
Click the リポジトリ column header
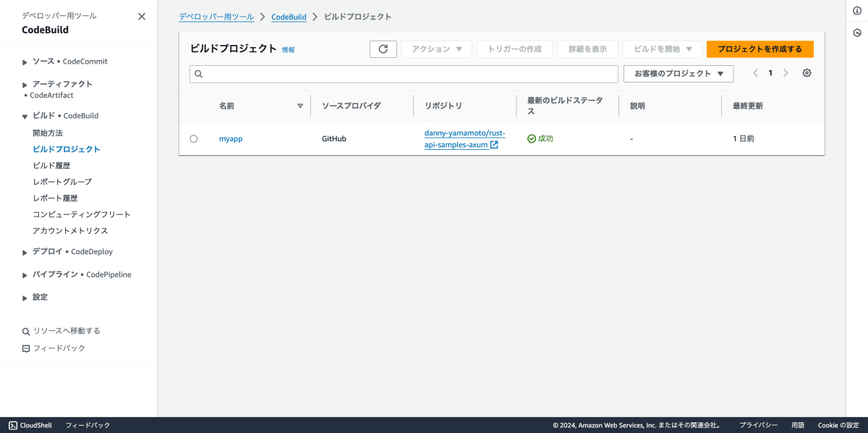[443, 106]
